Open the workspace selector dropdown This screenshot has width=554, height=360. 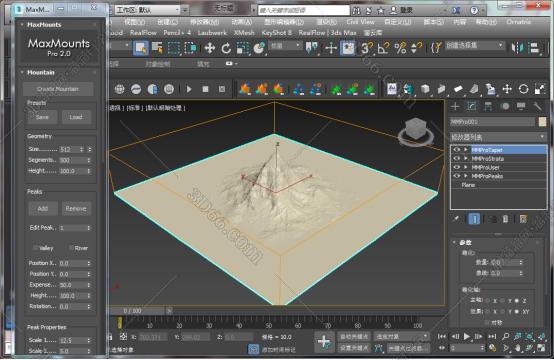click(148, 10)
